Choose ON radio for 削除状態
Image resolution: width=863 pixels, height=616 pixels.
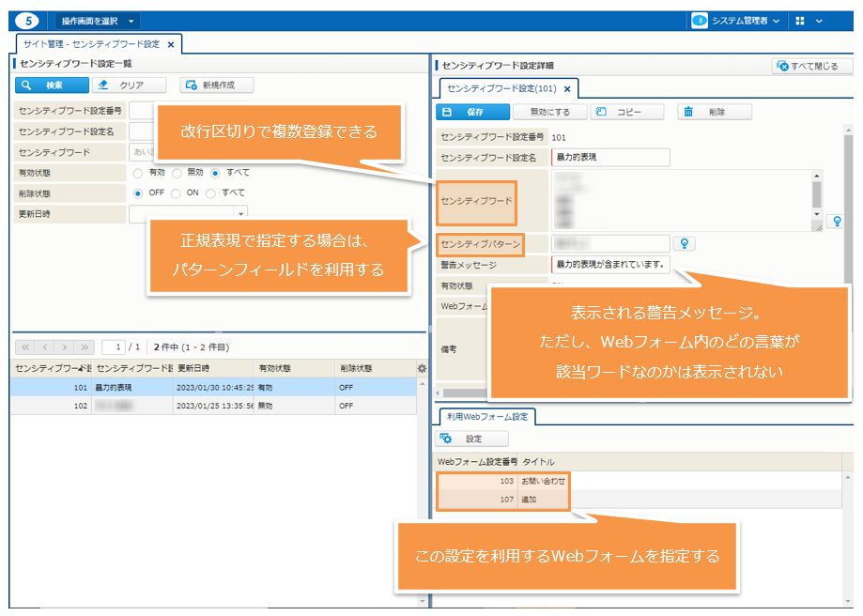[177, 193]
